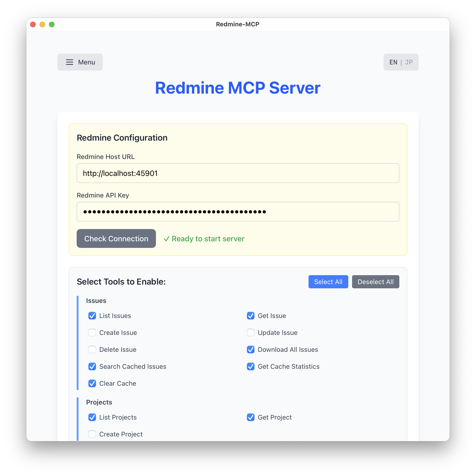476x476 pixels.
Task: Uncheck the Get Issue checkbox
Action: click(250, 316)
